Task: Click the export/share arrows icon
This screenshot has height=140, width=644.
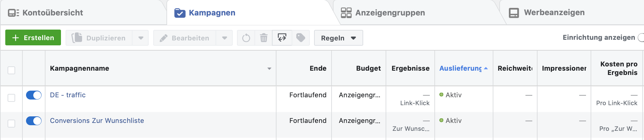Action: [x=282, y=38]
